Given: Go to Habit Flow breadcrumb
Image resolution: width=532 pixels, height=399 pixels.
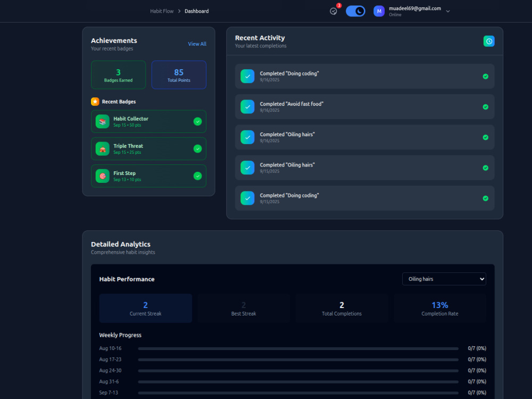Looking at the screenshot, I should pos(162,11).
